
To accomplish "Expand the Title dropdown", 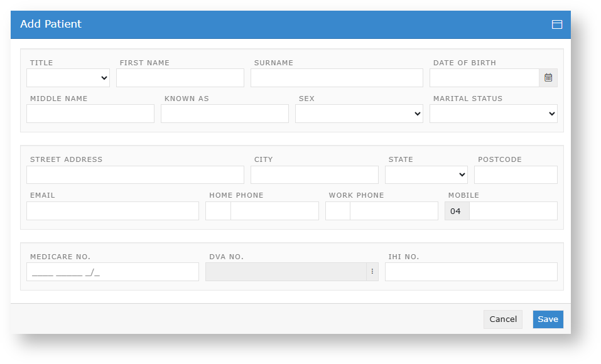I will 68,78.
